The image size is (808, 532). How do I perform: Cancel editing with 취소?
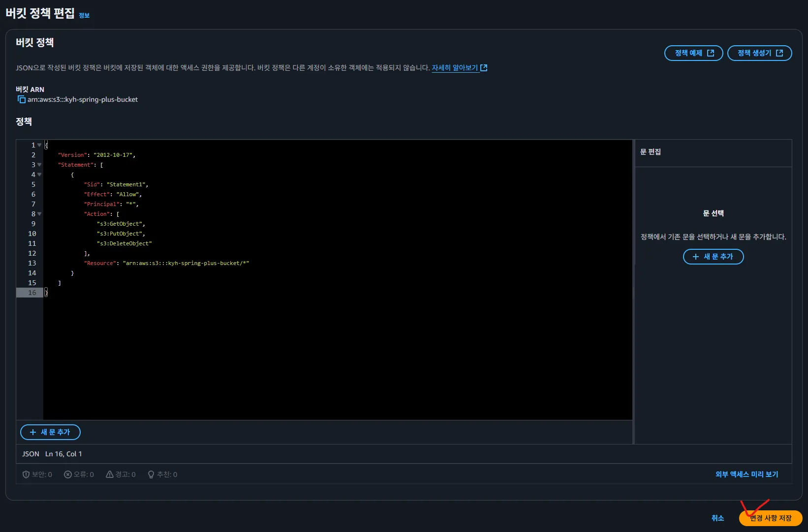(x=717, y=518)
